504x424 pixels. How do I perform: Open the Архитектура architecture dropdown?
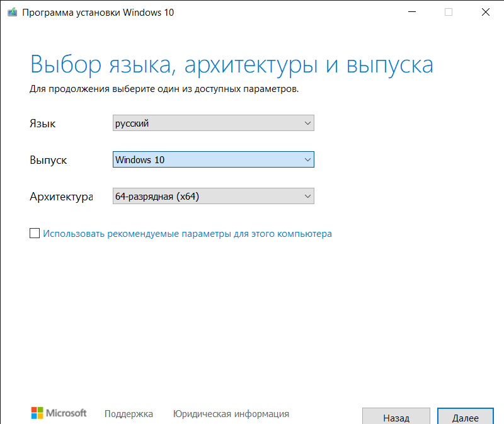(x=214, y=196)
